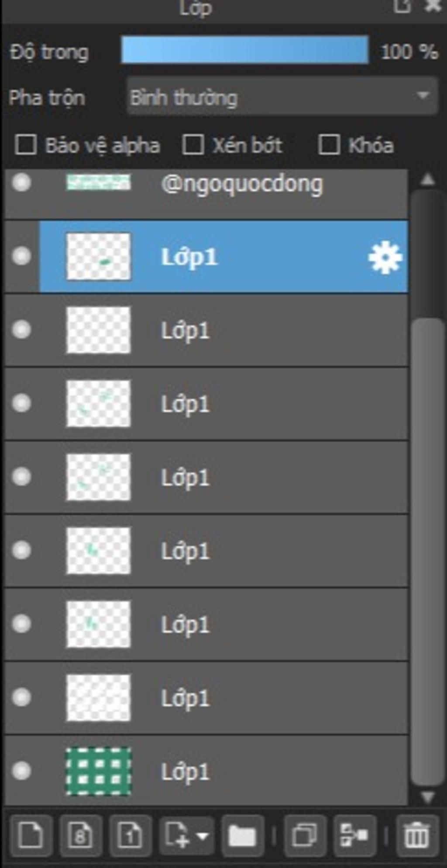Pop out the Lớp panel
Viewport: 447px width, 868px height.
402,6
